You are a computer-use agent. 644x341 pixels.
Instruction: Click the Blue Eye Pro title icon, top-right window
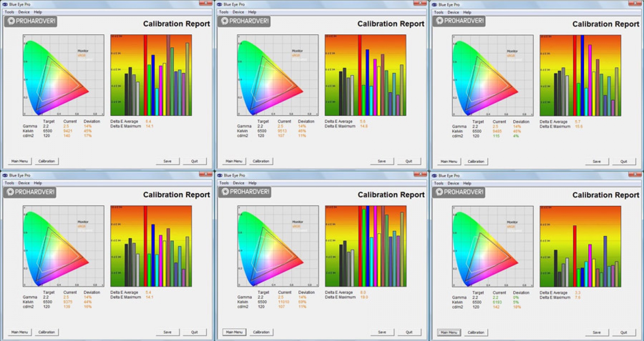(x=434, y=4)
